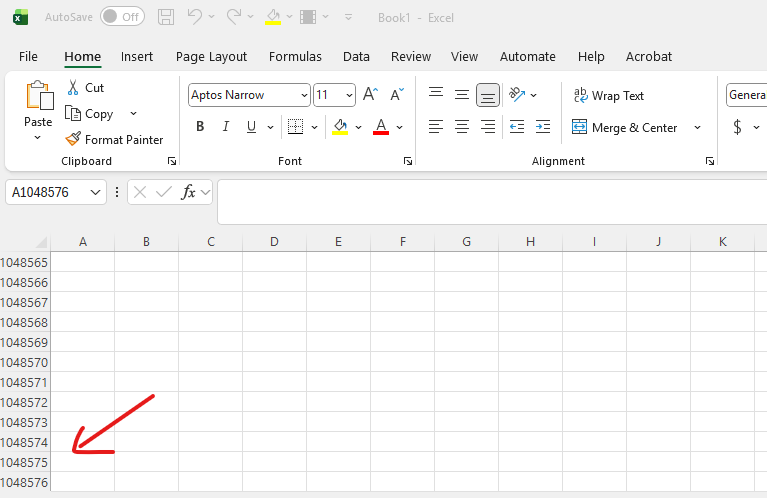The width and height of the screenshot is (767, 498).
Task: Toggle the AutoSave switch
Action: click(x=122, y=17)
